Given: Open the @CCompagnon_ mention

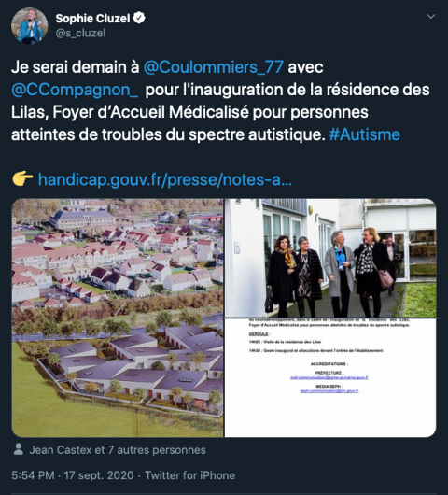Looking at the screenshot, I should pos(75,90).
